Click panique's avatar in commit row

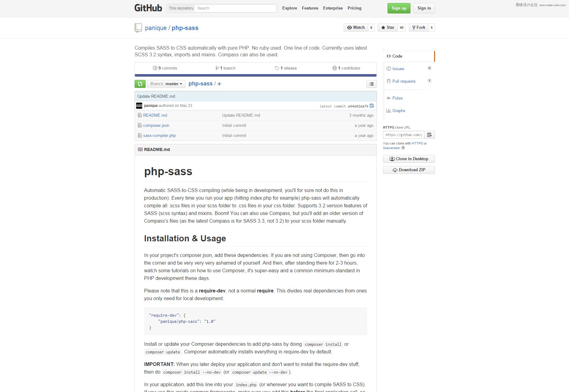pos(139,106)
